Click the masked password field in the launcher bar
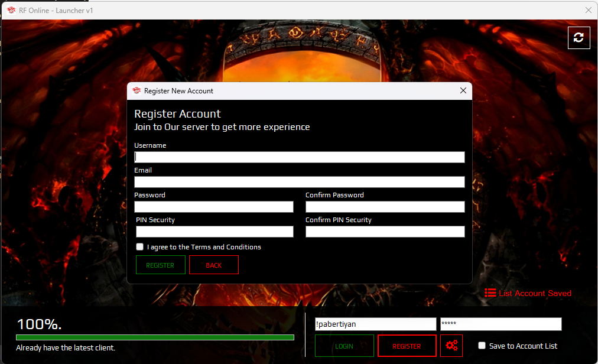598x364 pixels. click(500, 324)
